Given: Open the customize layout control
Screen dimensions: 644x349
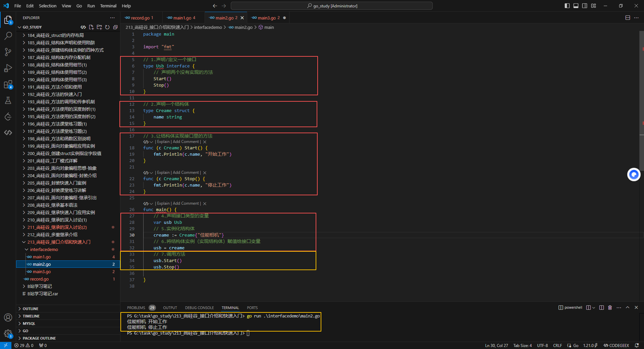Looking at the screenshot, I should (594, 6).
